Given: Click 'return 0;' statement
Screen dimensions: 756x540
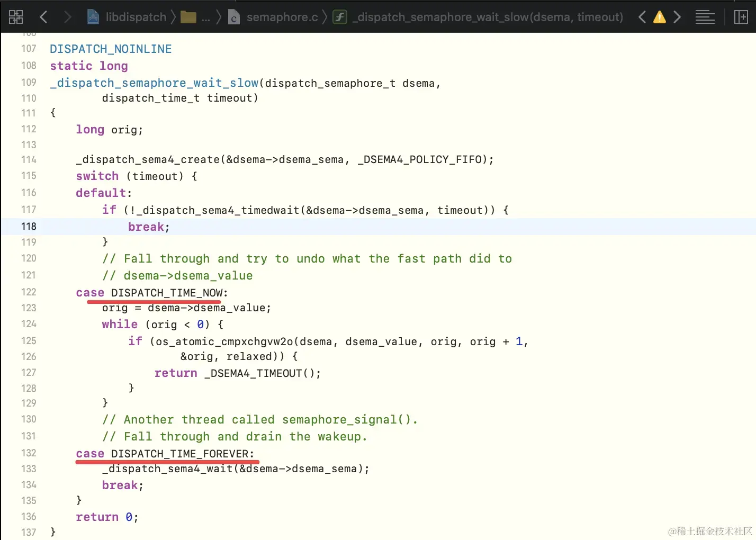Looking at the screenshot, I should coord(107,517).
